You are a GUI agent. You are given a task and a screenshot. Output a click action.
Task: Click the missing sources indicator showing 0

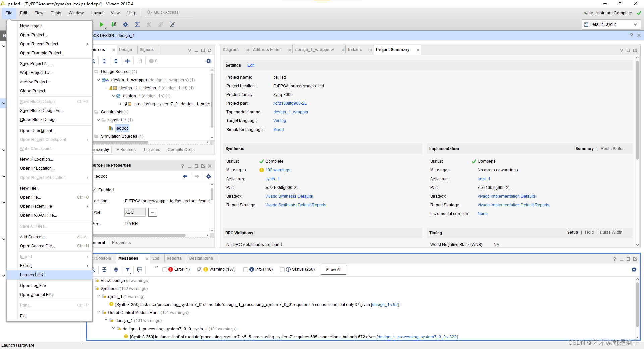point(153,61)
